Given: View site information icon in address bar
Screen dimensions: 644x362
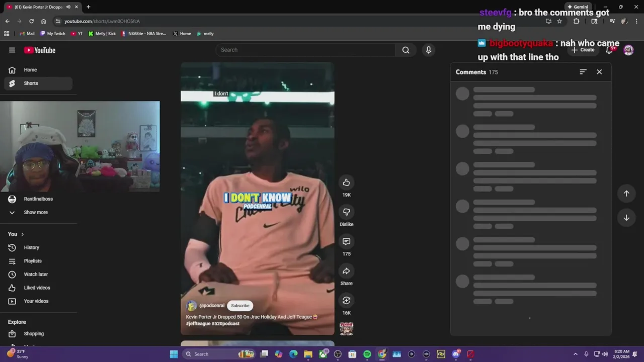Looking at the screenshot, I should click(x=58, y=21).
